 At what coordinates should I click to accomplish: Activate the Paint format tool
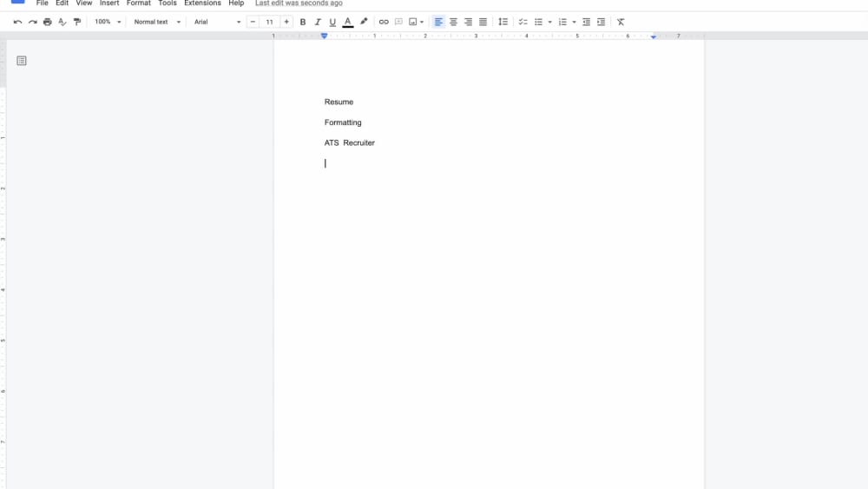(x=77, y=23)
